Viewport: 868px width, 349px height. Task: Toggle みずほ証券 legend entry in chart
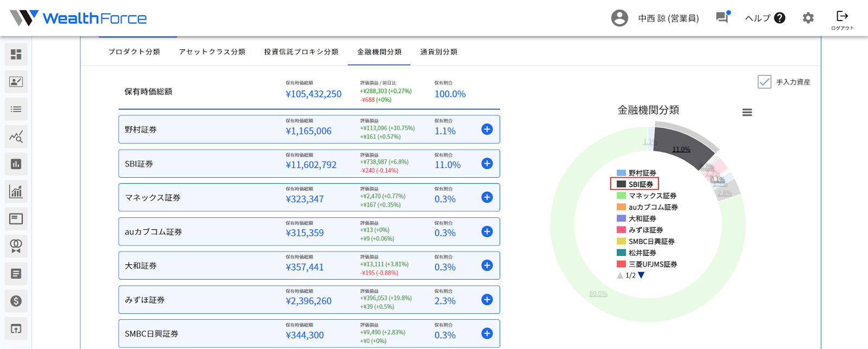(640, 230)
